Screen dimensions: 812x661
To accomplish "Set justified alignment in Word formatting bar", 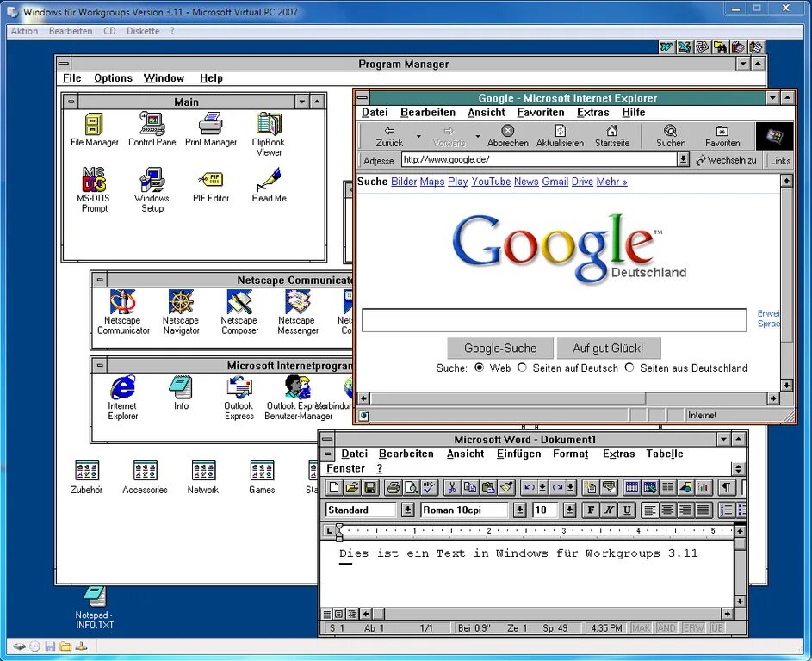I will click(x=703, y=510).
